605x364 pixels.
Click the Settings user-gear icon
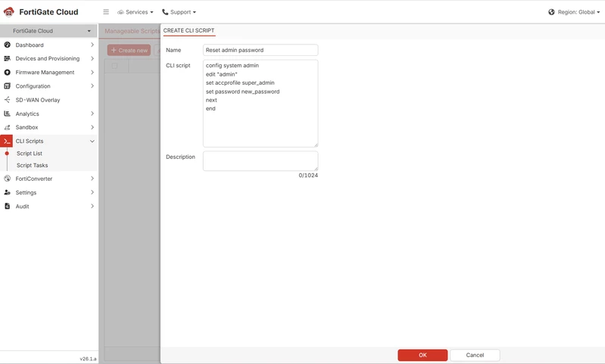[7, 192]
